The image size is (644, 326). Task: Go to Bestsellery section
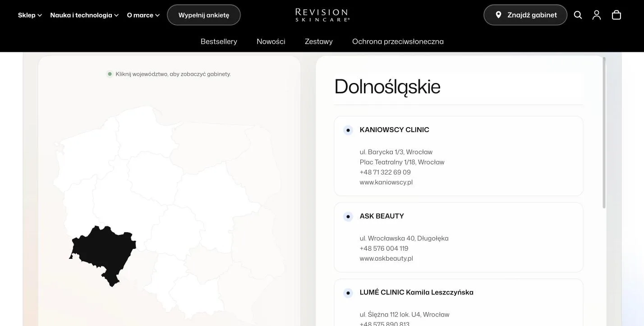coord(219,41)
